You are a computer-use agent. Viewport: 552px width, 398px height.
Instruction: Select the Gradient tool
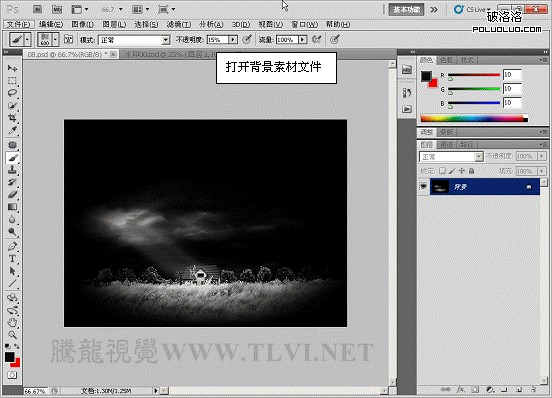12,207
